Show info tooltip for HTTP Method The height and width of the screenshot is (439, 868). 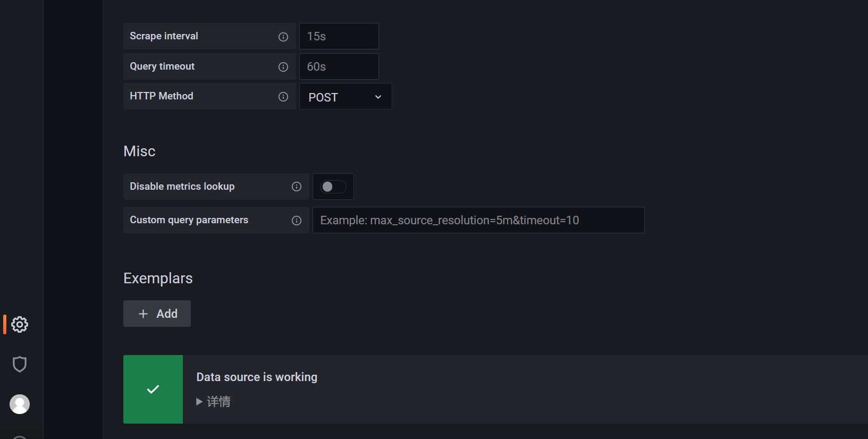click(x=283, y=97)
